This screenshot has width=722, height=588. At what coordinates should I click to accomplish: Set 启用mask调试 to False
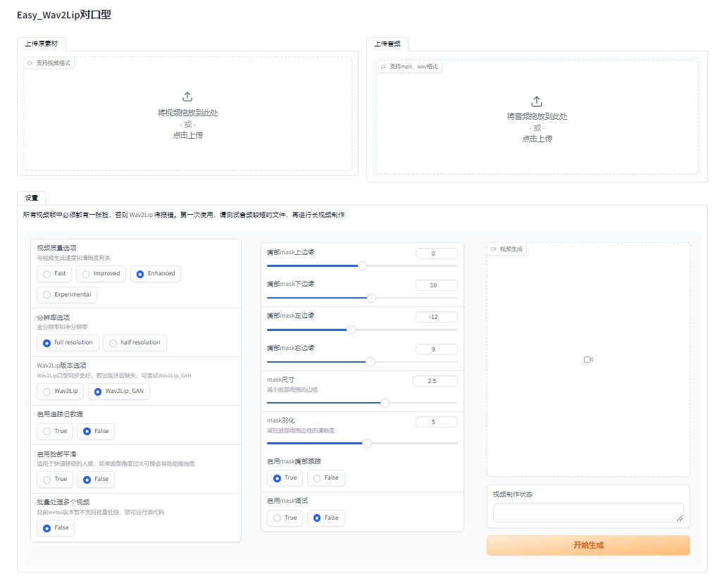[325, 518]
